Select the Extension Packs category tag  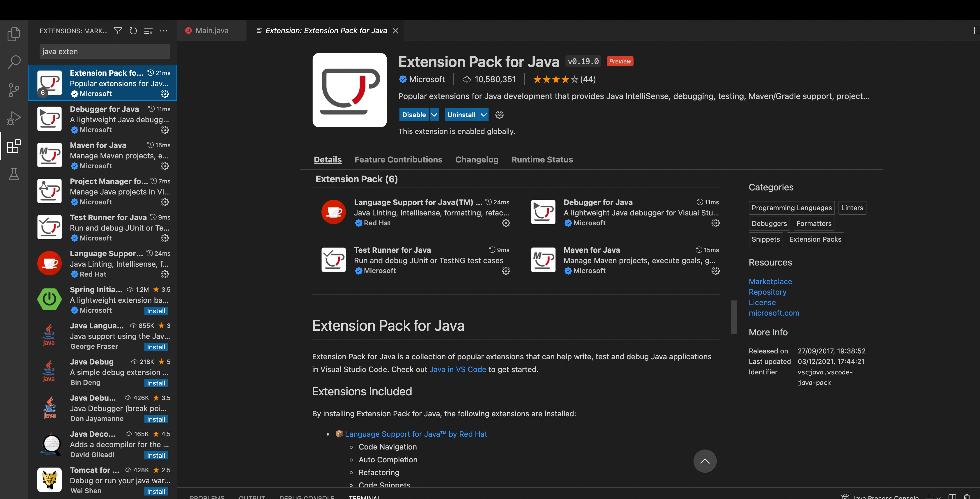point(815,239)
